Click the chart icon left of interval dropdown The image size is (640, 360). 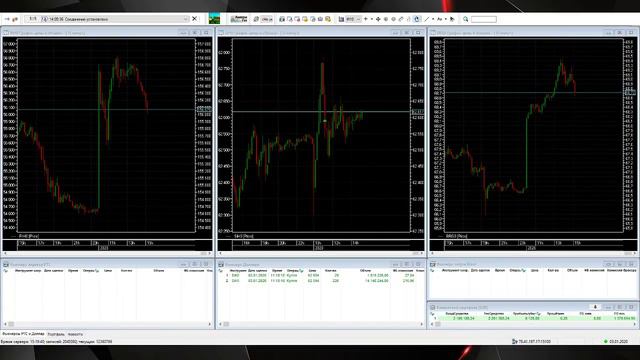pos(341,19)
